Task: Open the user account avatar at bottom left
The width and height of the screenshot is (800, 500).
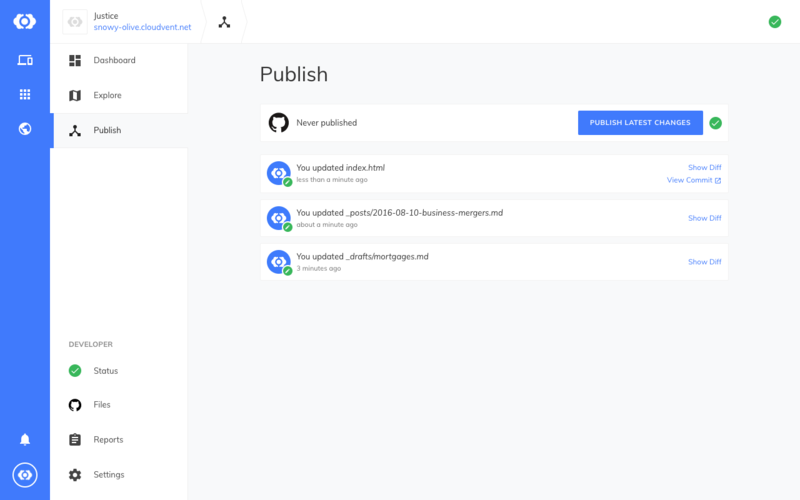Action: (x=24, y=475)
